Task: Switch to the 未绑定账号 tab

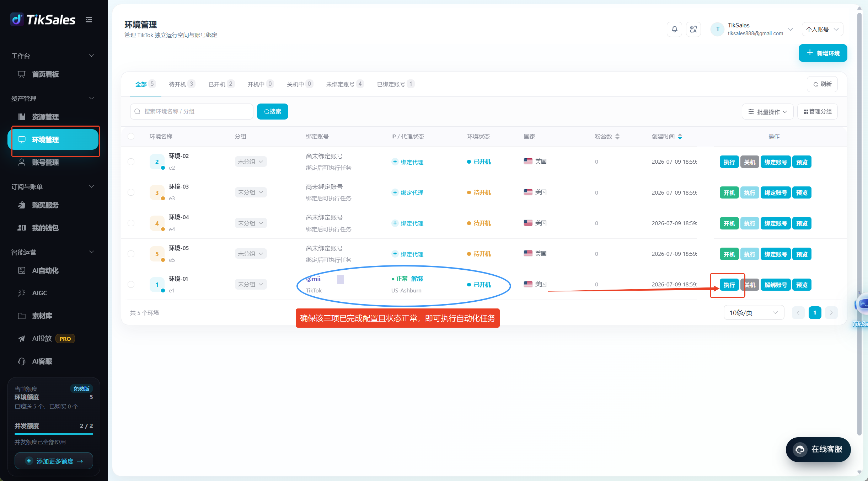Action: click(345, 84)
